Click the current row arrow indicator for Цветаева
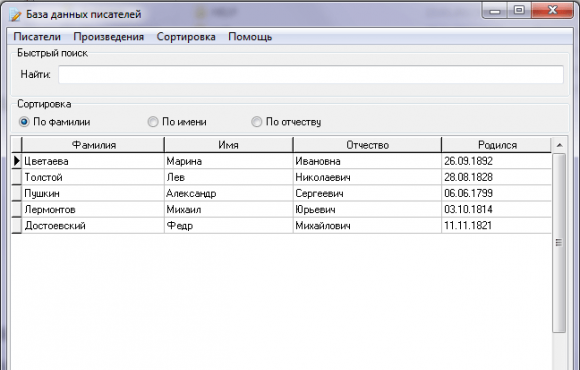 coord(17,161)
